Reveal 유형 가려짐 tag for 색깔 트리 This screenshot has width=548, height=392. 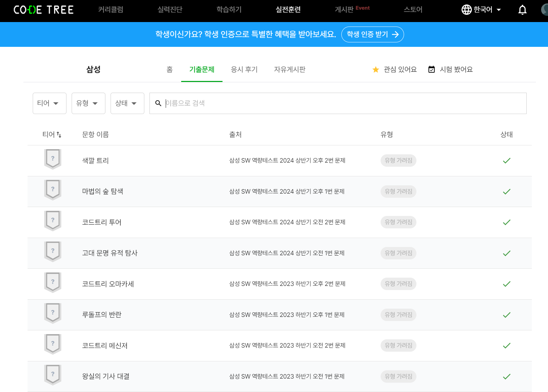[x=399, y=161]
